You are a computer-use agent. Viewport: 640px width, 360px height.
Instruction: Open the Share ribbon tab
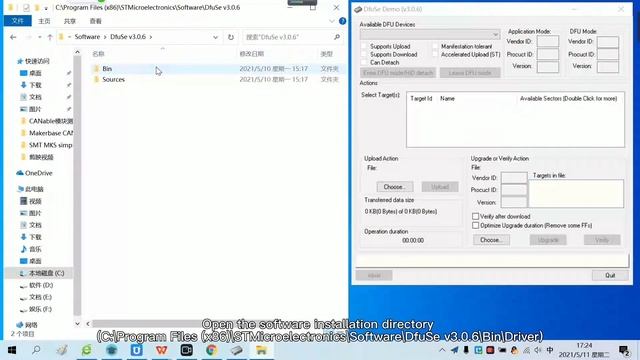point(70,21)
